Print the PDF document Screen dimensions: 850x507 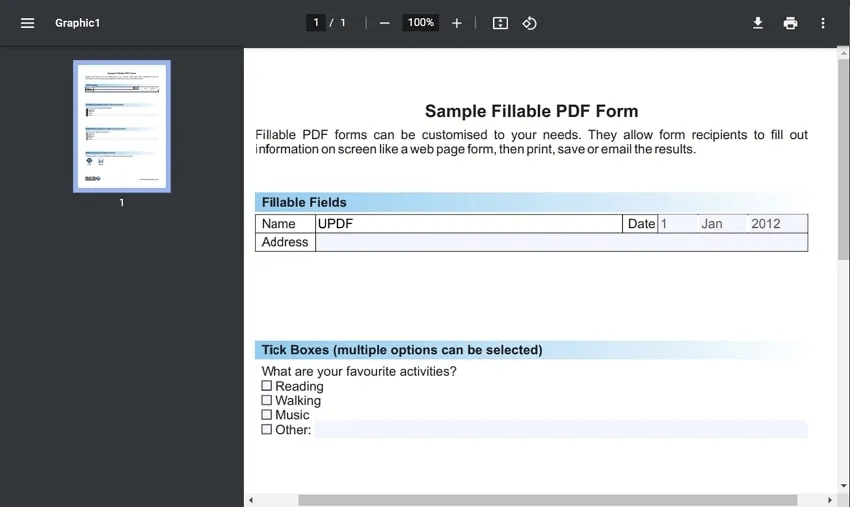coord(790,23)
